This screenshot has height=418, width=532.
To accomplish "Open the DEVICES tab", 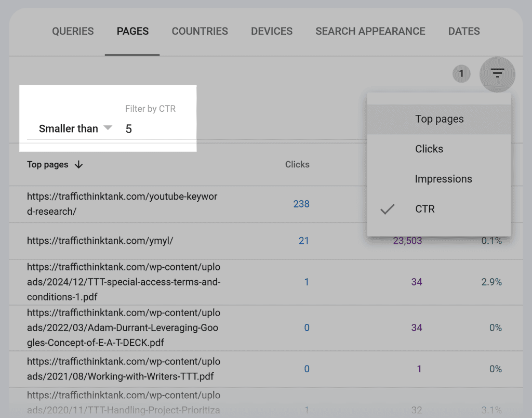I will pyautogui.click(x=271, y=31).
